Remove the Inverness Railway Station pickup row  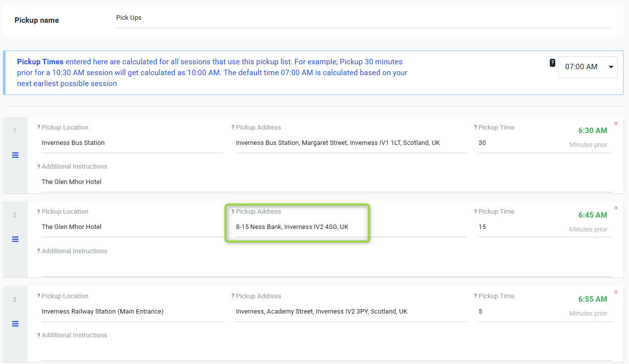click(616, 292)
